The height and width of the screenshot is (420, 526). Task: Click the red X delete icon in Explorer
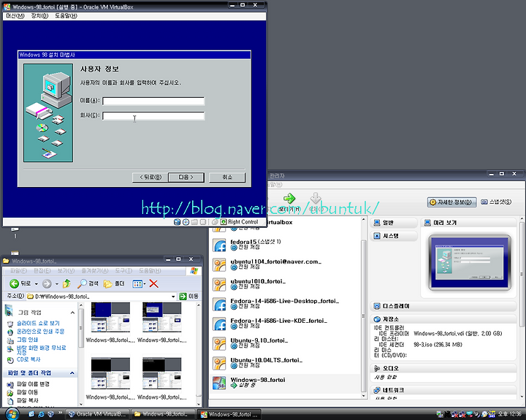pos(153,284)
